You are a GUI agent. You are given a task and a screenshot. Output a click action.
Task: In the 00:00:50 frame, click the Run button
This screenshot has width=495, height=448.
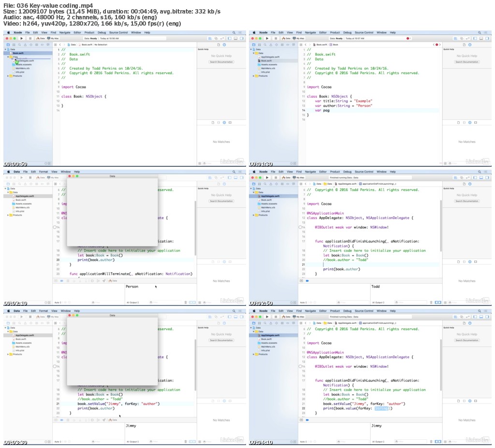coord(21,39)
